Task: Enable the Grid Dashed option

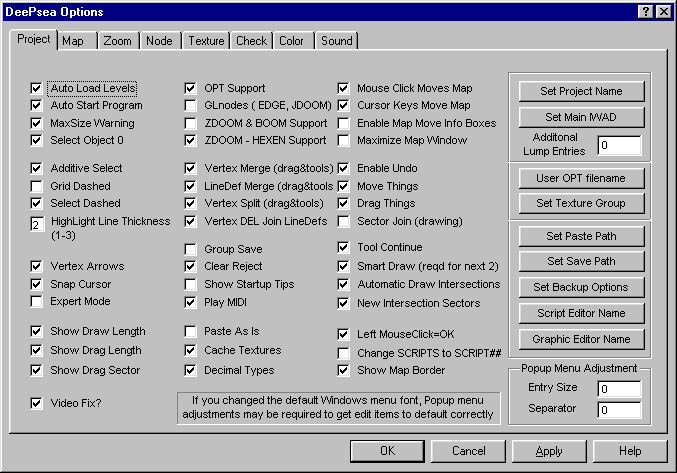Action: (37, 186)
